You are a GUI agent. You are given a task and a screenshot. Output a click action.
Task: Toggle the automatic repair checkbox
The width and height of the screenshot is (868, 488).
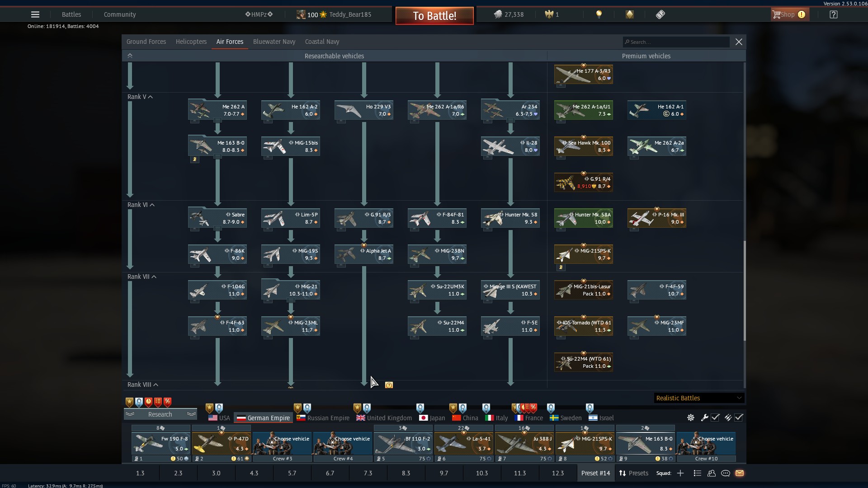(715, 418)
